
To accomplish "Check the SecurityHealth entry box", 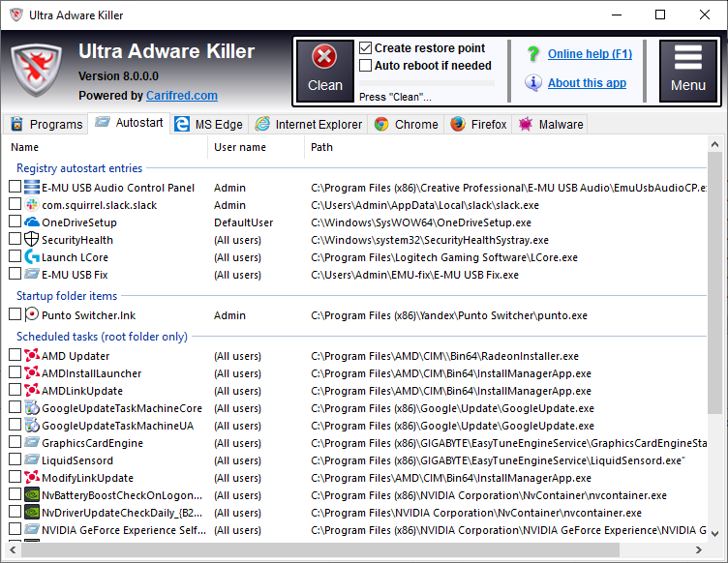I will [x=15, y=238].
